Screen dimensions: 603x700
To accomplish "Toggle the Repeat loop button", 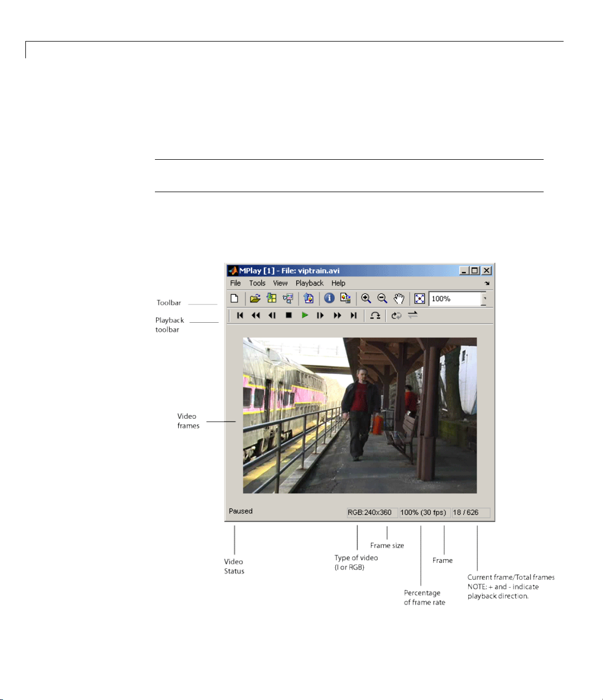I will coord(397,316).
